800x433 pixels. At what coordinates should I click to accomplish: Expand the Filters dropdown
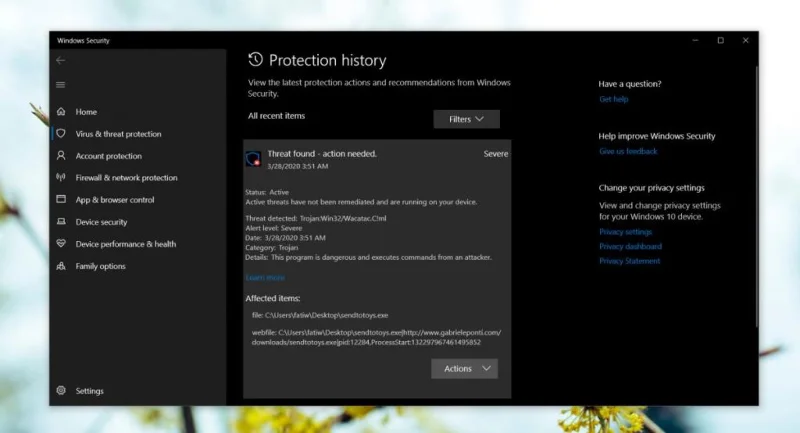[x=466, y=119]
